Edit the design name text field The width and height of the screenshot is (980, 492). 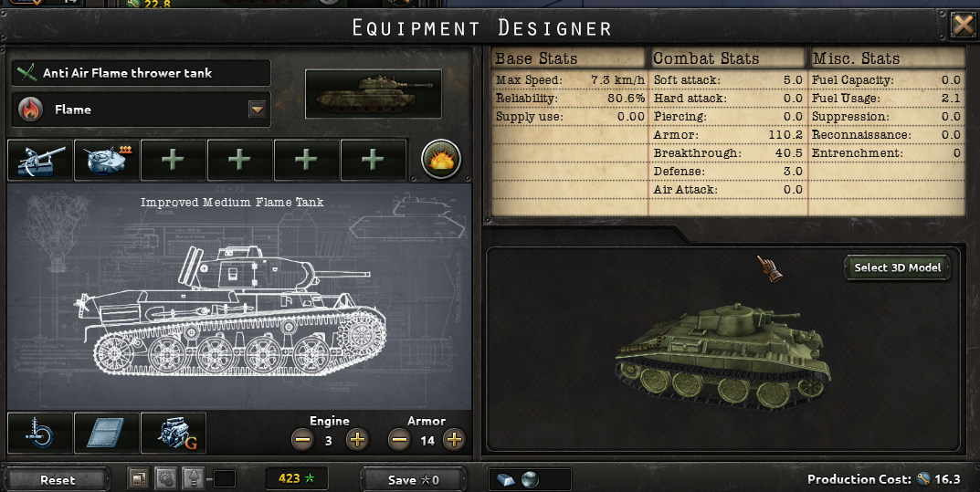142,73
